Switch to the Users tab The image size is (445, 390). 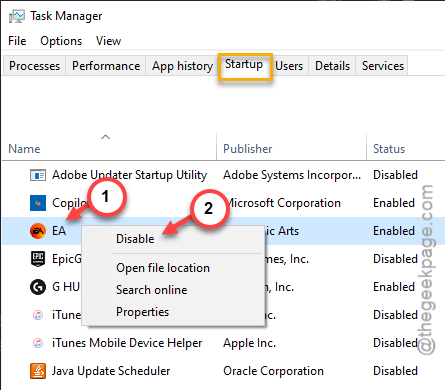(x=289, y=66)
